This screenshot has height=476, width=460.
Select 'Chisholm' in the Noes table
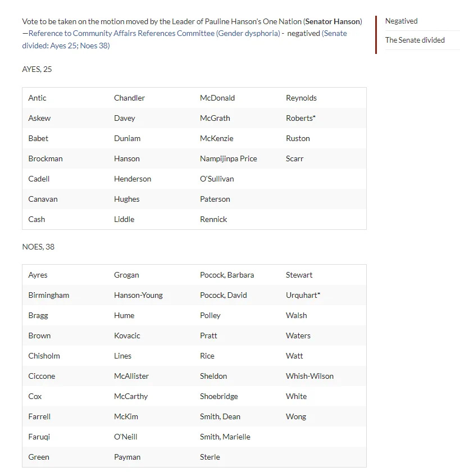point(44,356)
